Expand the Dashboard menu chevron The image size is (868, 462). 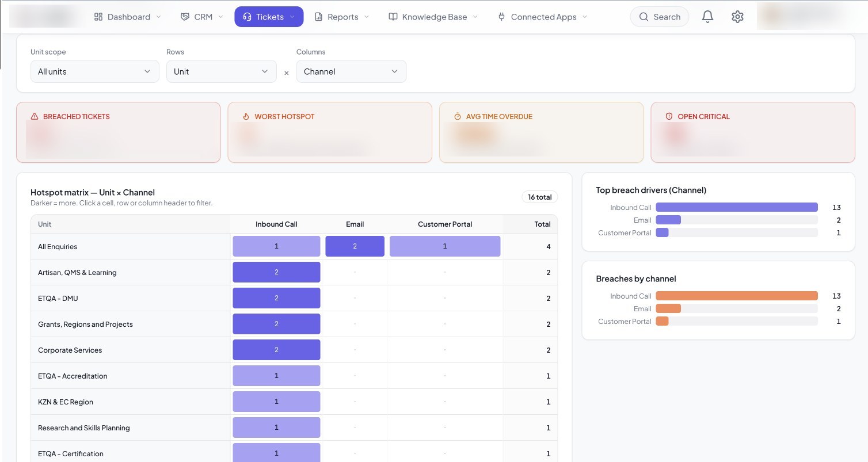[x=159, y=17]
